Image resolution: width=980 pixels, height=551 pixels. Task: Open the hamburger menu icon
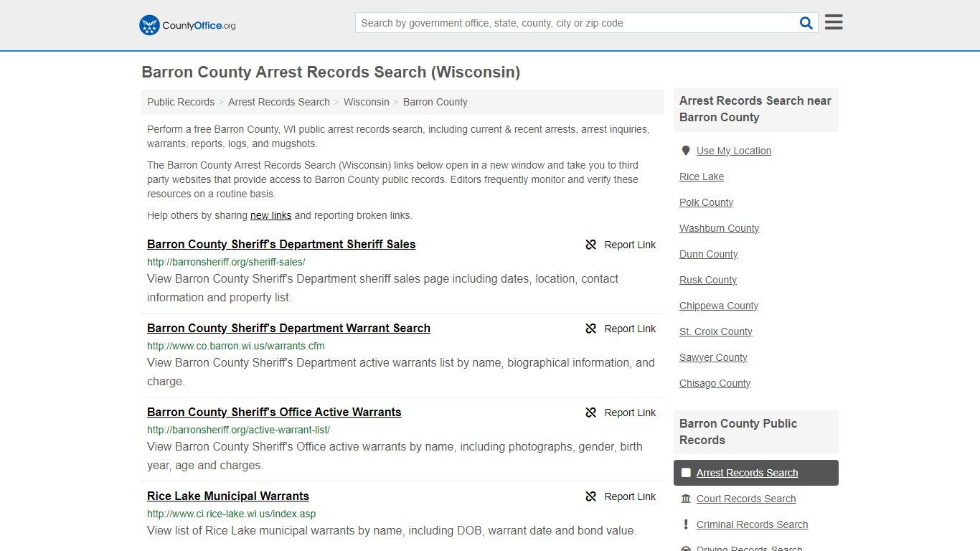[834, 22]
